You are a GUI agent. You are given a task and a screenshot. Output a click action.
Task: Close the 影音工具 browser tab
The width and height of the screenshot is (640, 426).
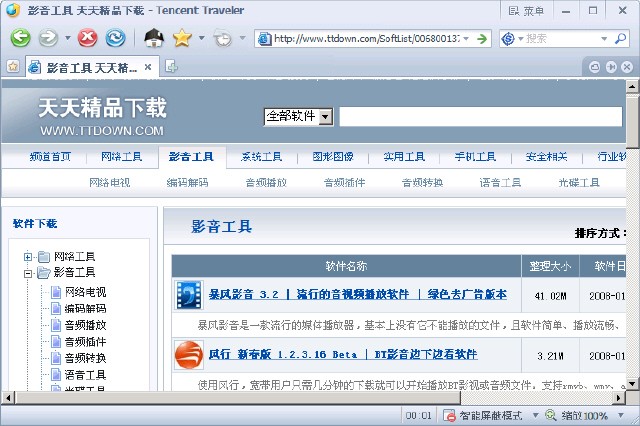point(148,67)
